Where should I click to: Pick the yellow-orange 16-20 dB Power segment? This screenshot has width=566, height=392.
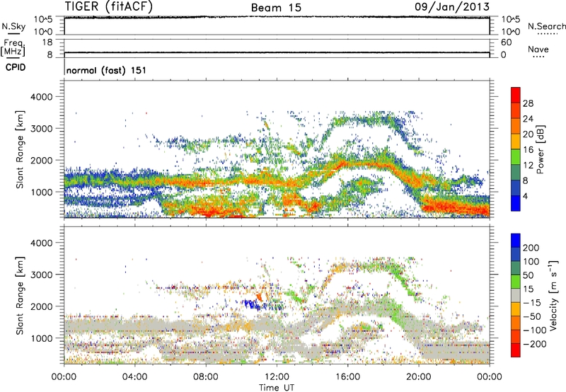pyautogui.click(x=516, y=142)
